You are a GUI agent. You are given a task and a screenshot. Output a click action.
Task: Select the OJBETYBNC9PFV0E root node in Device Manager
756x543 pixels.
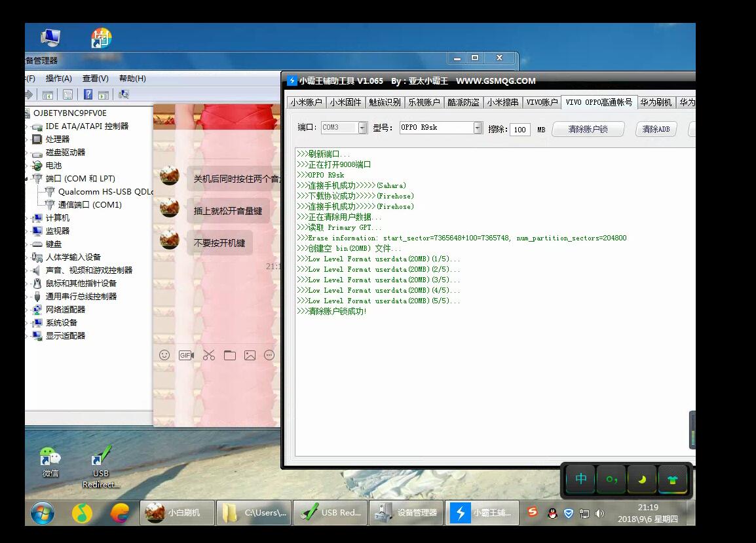[x=70, y=113]
